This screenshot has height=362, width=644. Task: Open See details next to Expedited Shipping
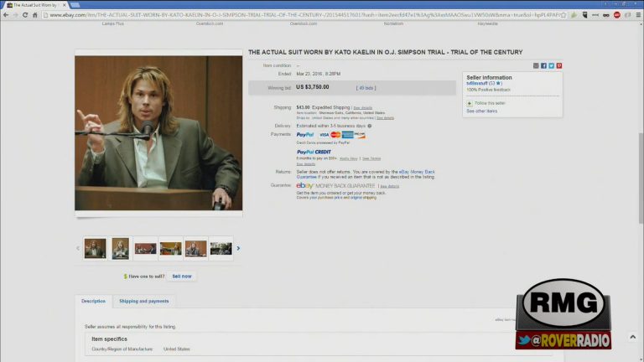coord(362,108)
